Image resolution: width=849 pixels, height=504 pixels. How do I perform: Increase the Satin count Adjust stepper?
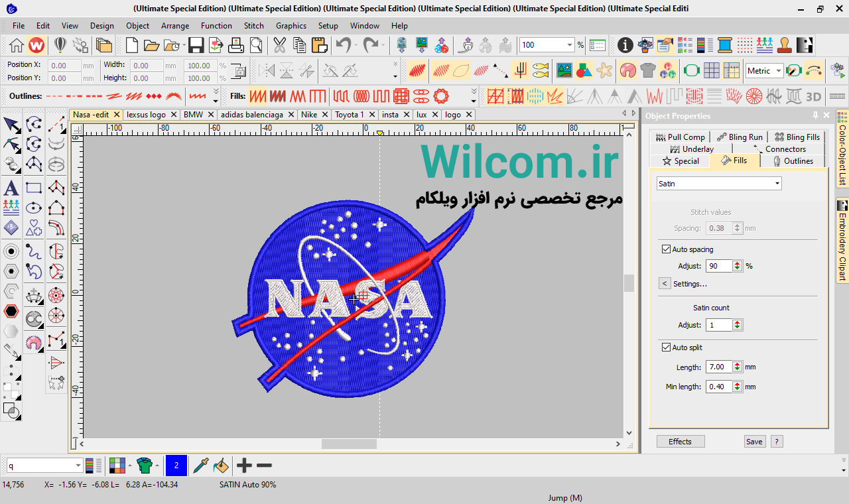coord(737,322)
